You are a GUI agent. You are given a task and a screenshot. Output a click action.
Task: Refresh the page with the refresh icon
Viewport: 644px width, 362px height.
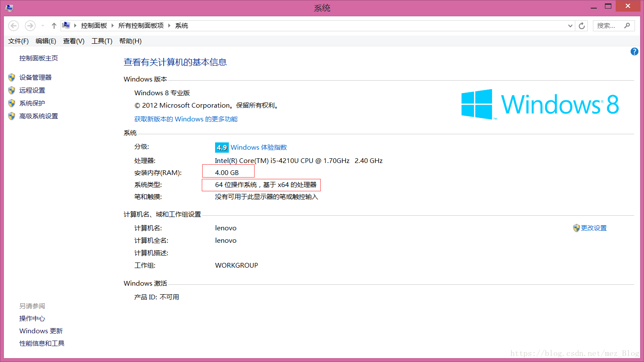pyautogui.click(x=581, y=25)
